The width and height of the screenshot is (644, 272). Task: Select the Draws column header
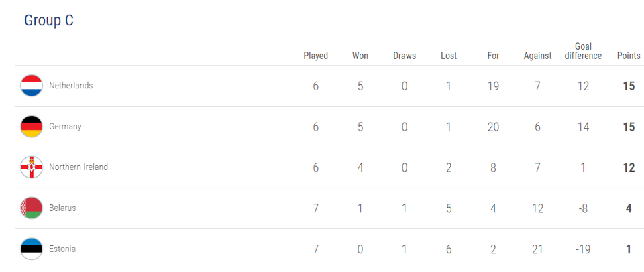click(x=405, y=56)
